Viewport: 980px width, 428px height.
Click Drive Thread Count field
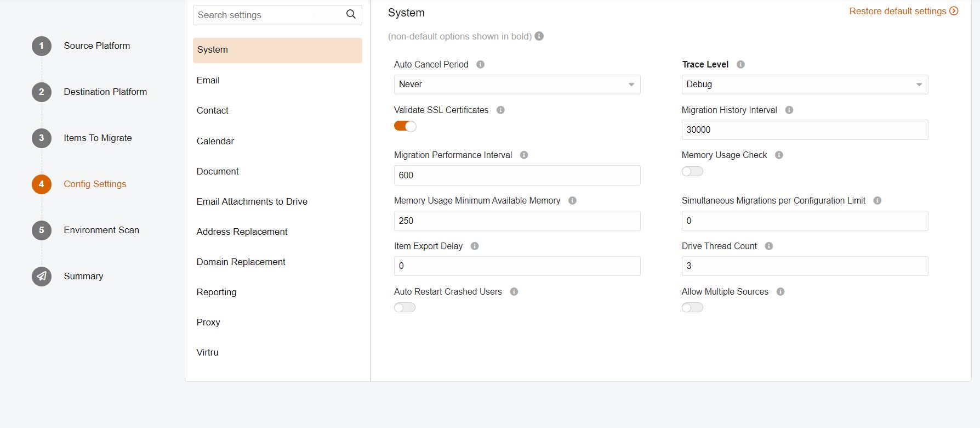click(x=805, y=266)
